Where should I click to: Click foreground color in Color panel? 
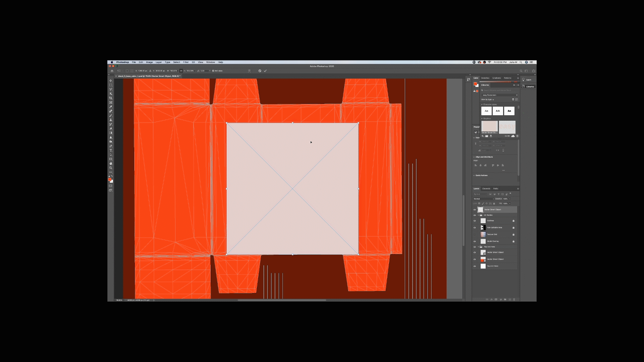(x=475, y=84)
